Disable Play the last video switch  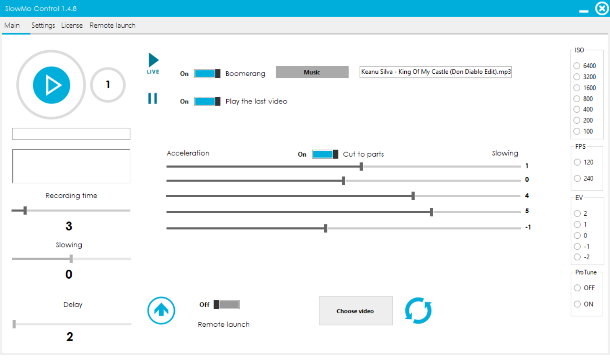click(x=207, y=101)
